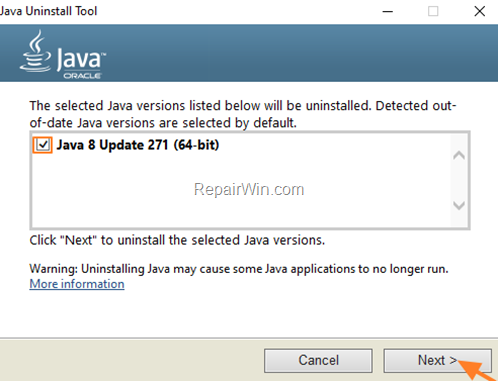Click the Java coffee cup logo
The image size is (498, 381).
(35, 51)
